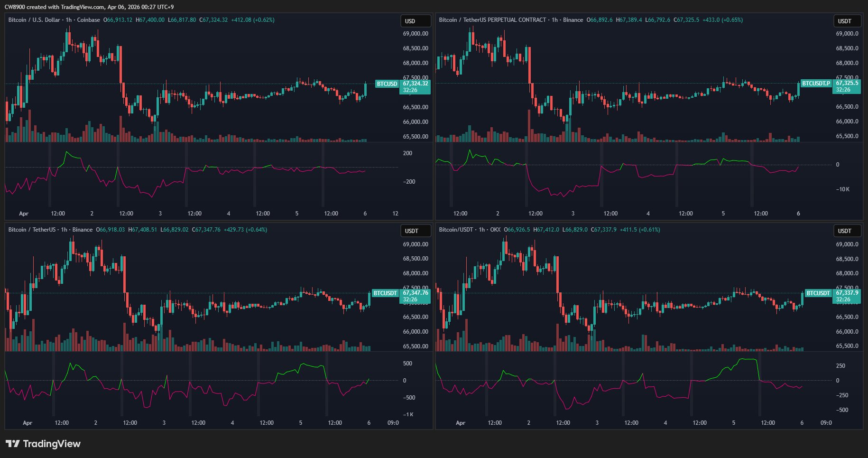Screen dimensions: 868x458
Task: Open the USD currency selector on Coinbase chart
Action: (416, 21)
